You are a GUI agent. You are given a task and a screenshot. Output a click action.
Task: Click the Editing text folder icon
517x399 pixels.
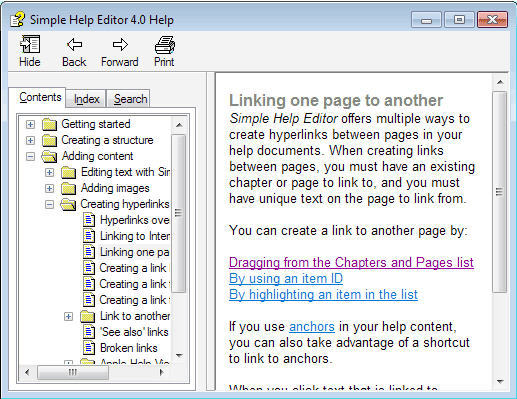point(68,172)
